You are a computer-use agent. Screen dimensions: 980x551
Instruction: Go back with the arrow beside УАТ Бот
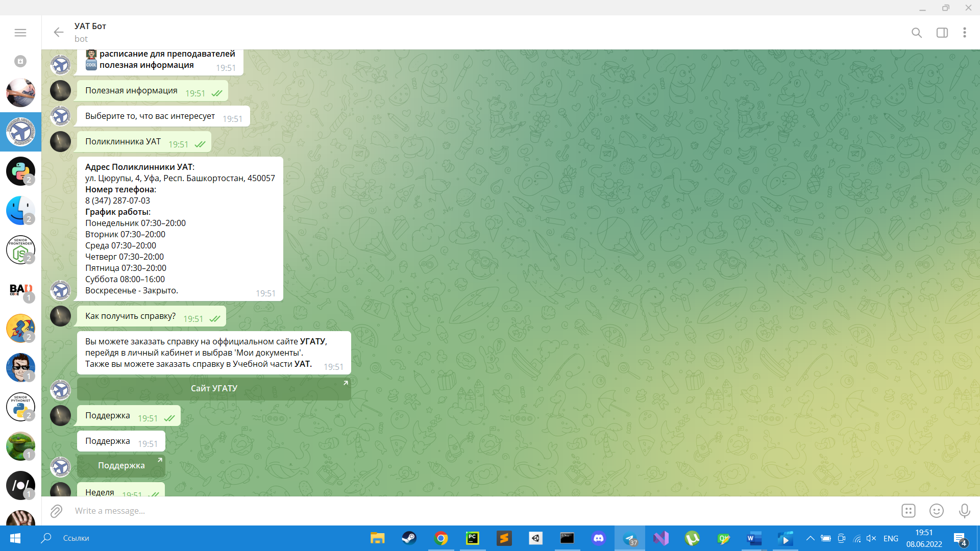tap(59, 33)
